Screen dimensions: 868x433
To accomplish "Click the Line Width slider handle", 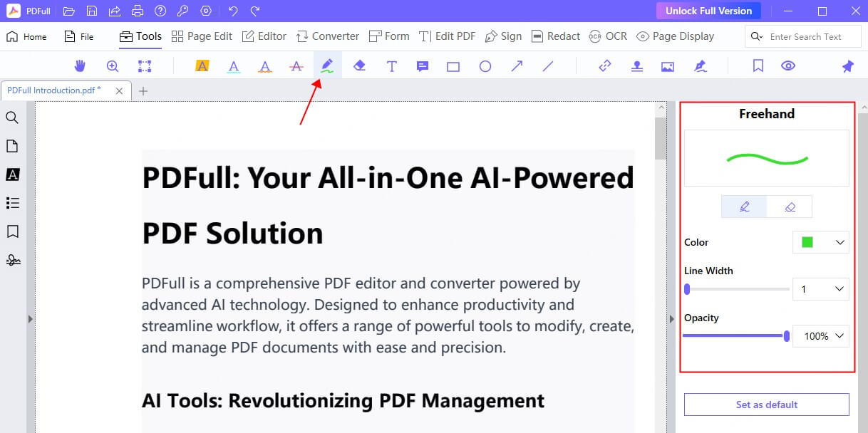I will click(687, 289).
